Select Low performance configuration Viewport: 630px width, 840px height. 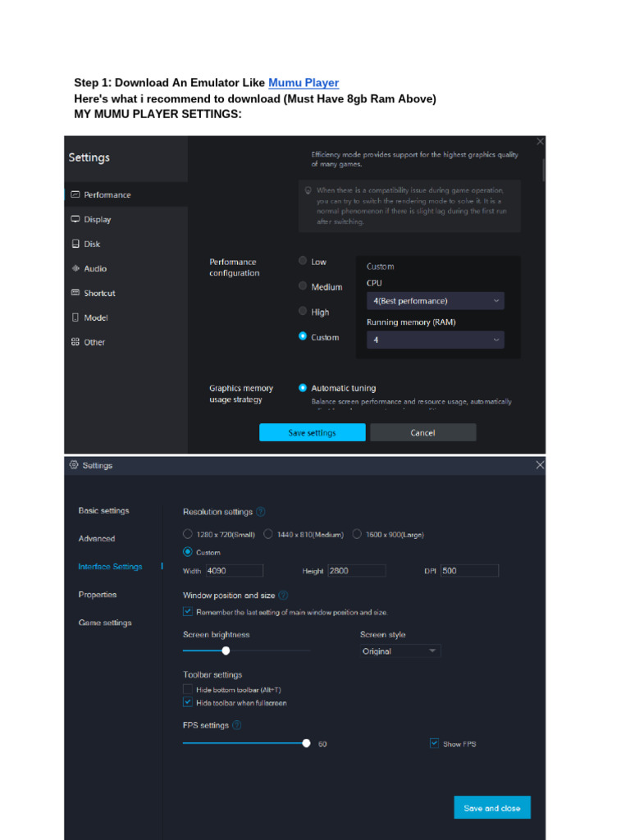(x=303, y=261)
